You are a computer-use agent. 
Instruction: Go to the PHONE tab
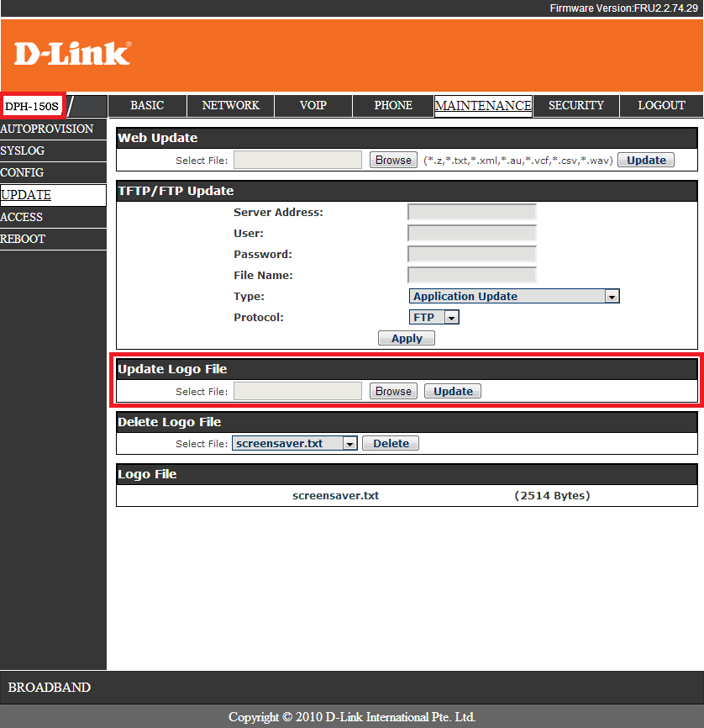pyautogui.click(x=393, y=106)
